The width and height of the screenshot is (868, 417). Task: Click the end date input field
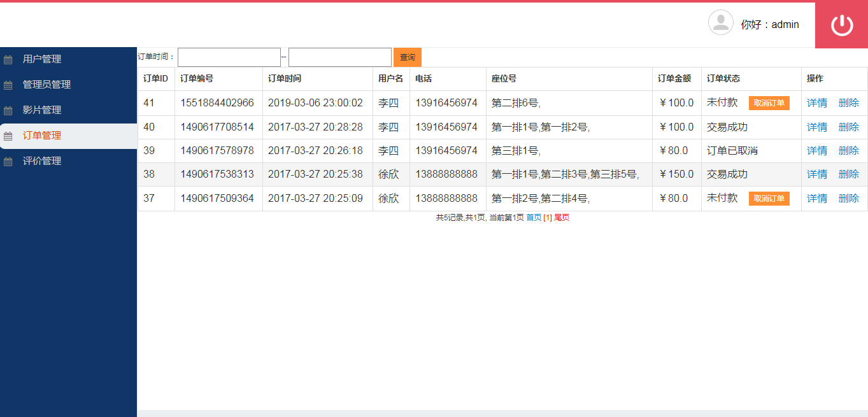339,57
